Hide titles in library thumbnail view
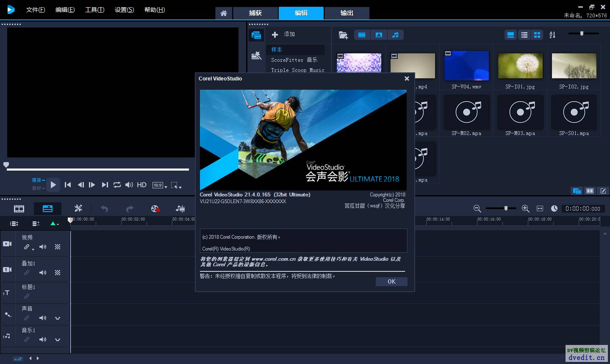 pyautogui.click(x=511, y=35)
